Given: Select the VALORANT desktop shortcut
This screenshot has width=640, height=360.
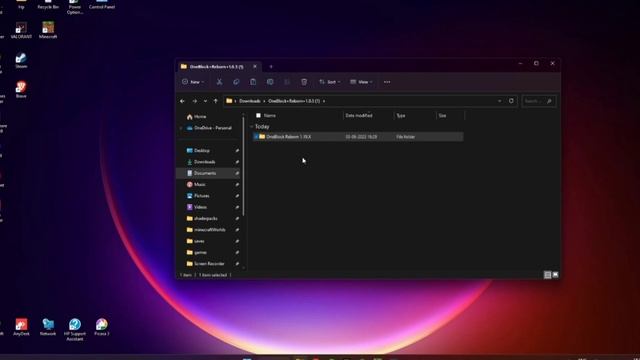Looking at the screenshot, I should [21, 30].
